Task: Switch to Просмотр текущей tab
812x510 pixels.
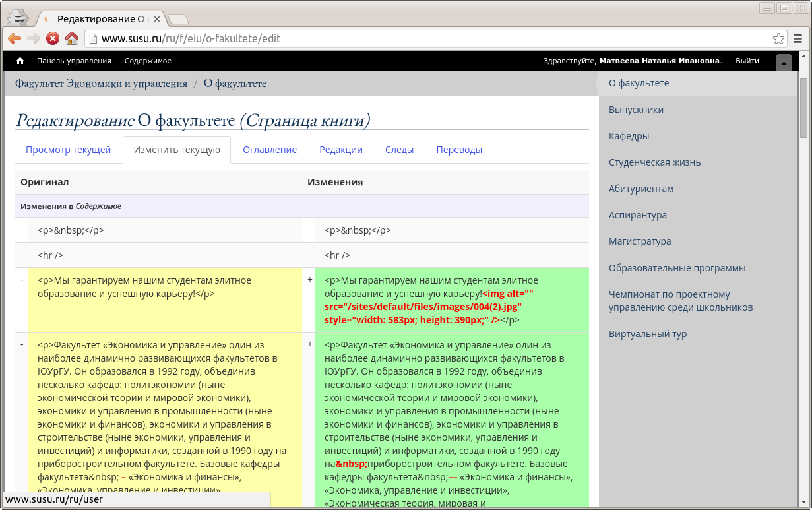Action: pos(68,150)
